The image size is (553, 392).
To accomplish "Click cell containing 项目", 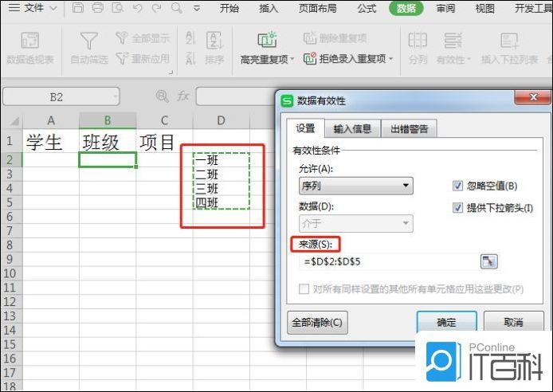I will [164, 142].
